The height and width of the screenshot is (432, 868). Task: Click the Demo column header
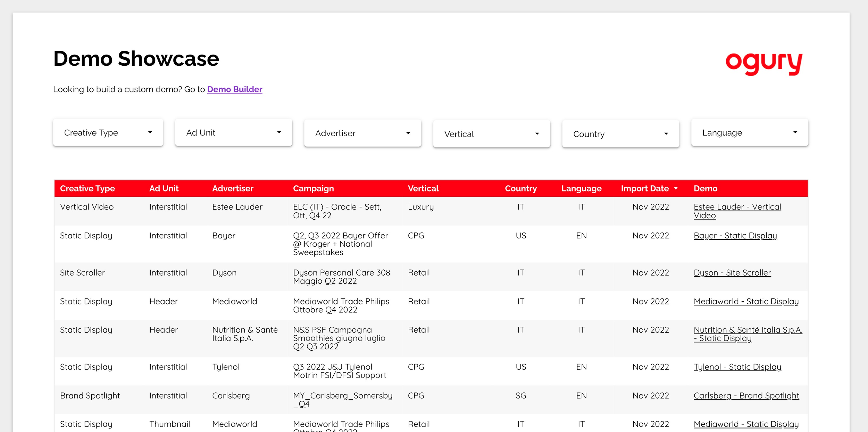coord(706,188)
